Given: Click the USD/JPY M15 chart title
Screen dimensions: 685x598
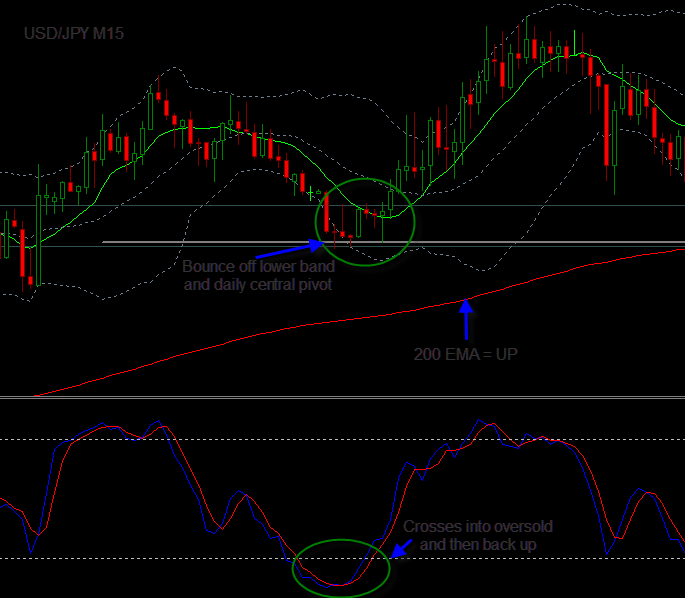Looking at the screenshot, I should [74, 34].
